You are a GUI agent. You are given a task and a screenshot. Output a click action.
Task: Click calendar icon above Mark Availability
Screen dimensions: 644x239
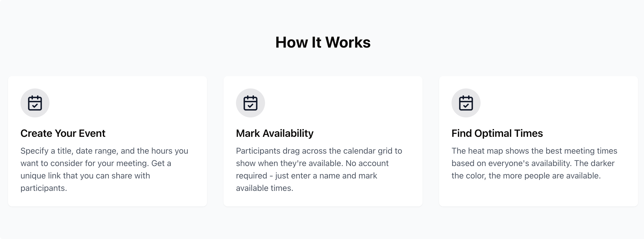click(x=251, y=103)
